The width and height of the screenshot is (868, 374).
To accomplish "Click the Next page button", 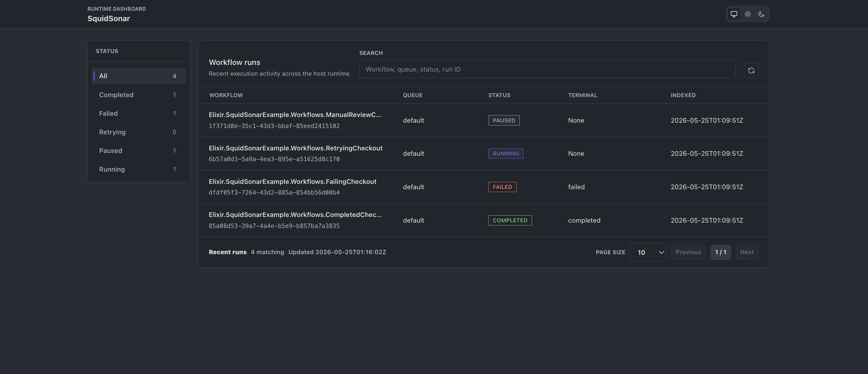I will 747,252.
